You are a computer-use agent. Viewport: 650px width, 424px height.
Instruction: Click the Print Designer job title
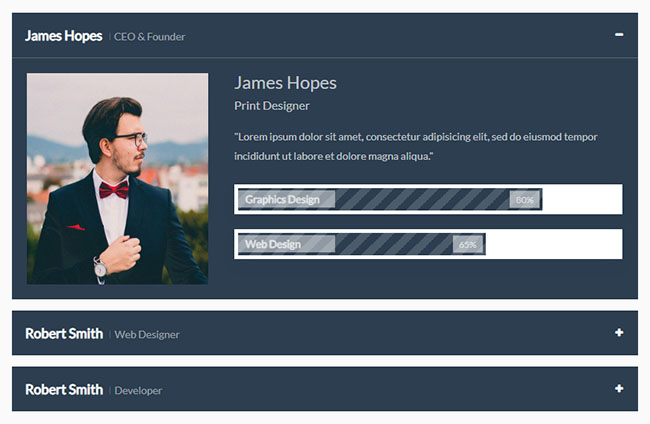tap(272, 106)
